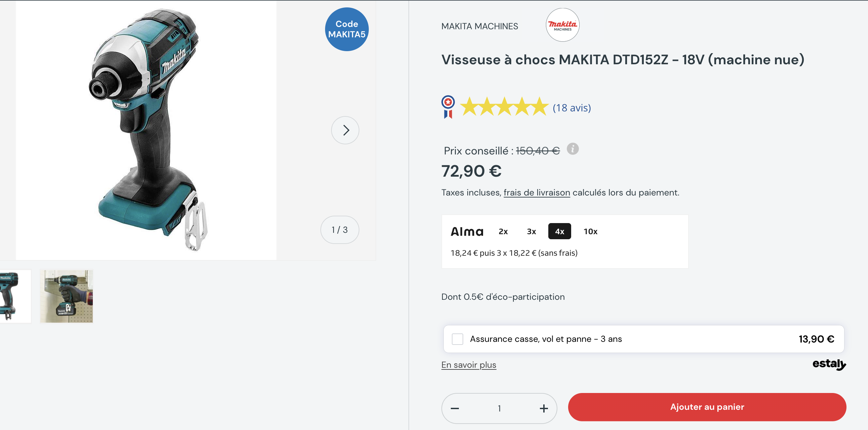Select Alma 10x installment option
This screenshot has width=868, height=430.
point(590,231)
